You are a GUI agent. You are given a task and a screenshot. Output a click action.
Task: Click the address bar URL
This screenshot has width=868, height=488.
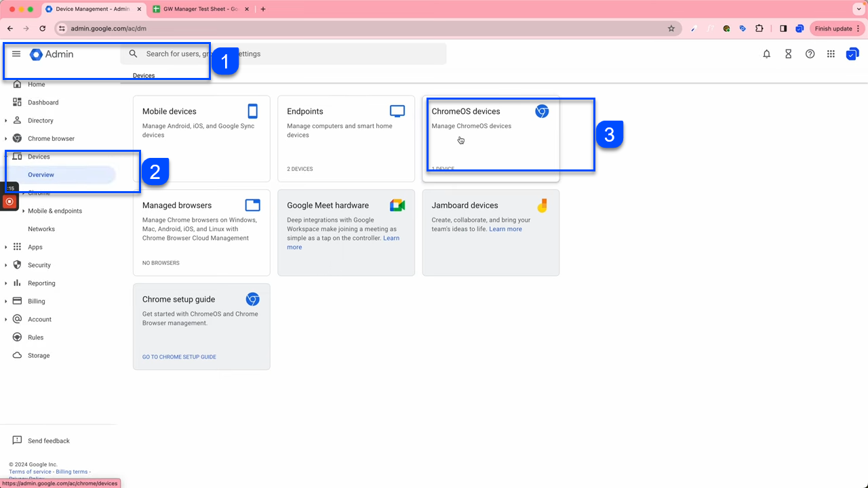point(108,28)
